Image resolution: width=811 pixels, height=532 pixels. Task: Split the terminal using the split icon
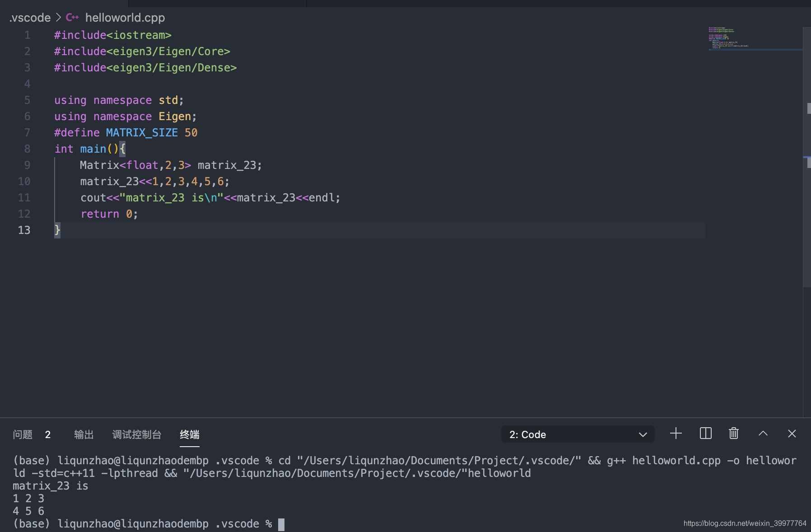(705, 434)
